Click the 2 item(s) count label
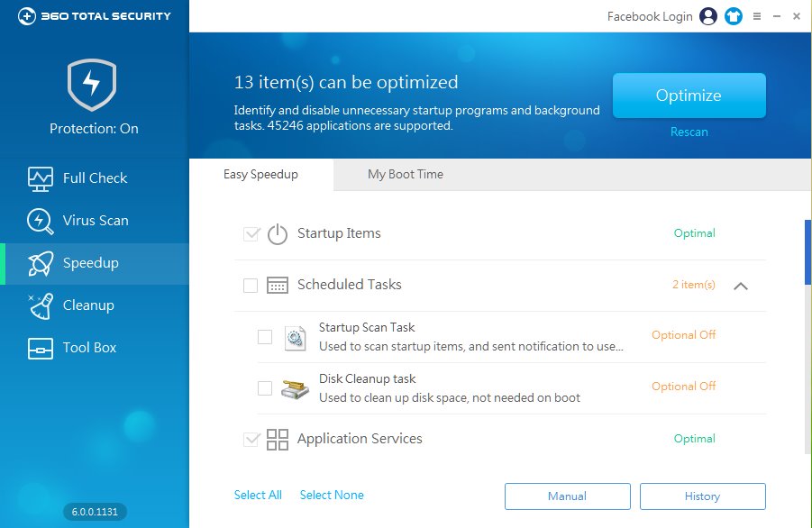The height and width of the screenshot is (528, 812). pos(694,285)
